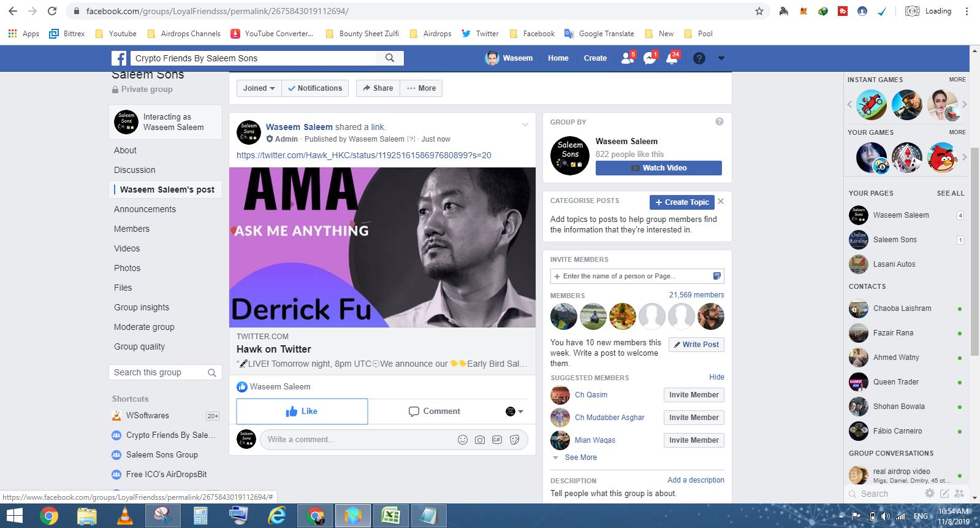Open Members in the group sidebar
Screen dimensions: 980x528
pyautogui.click(x=132, y=229)
